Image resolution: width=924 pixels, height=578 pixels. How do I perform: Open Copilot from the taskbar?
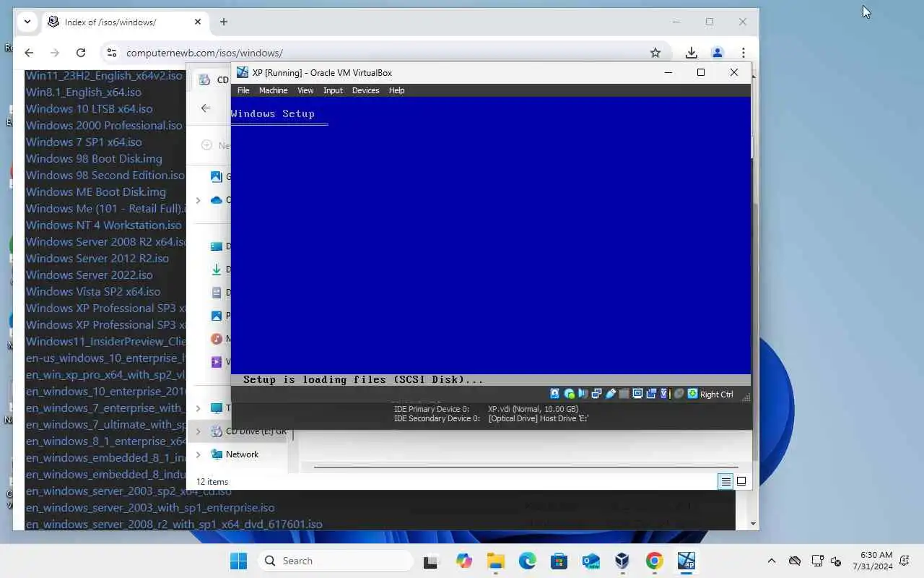click(x=463, y=561)
